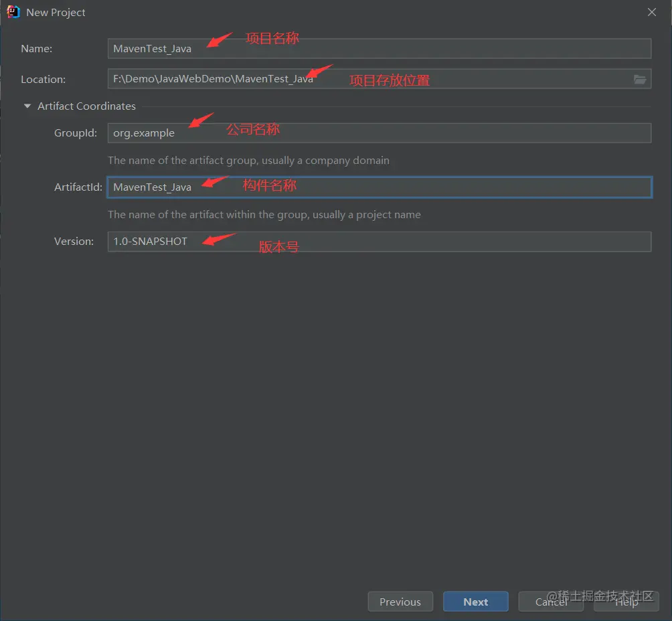Click the 'Location:' label
The height and width of the screenshot is (621, 672).
click(x=44, y=79)
